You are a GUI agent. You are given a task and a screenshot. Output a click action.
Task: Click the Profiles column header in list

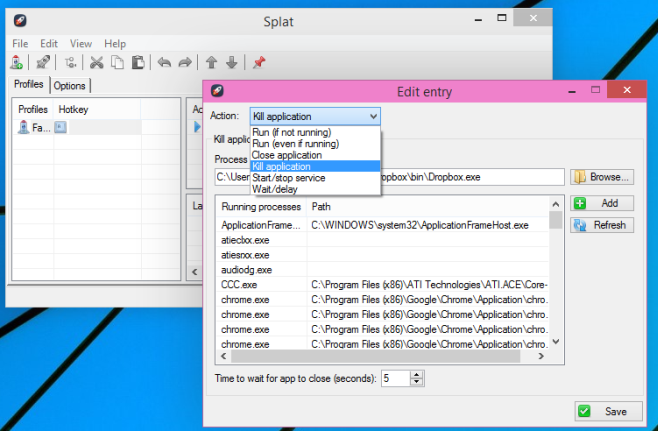coord(33,109)
